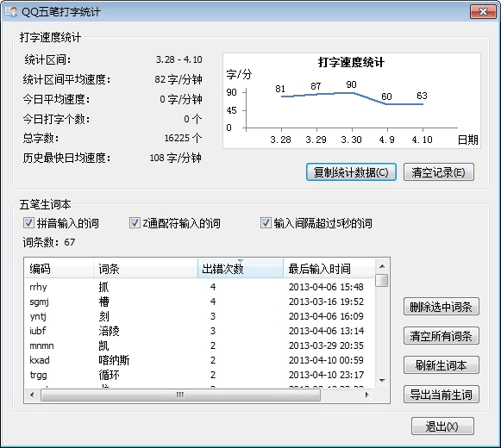Sort list by 编码 column header
This screenshot has height=448, width=501.
pyautogui.click(x=59, y=269)
